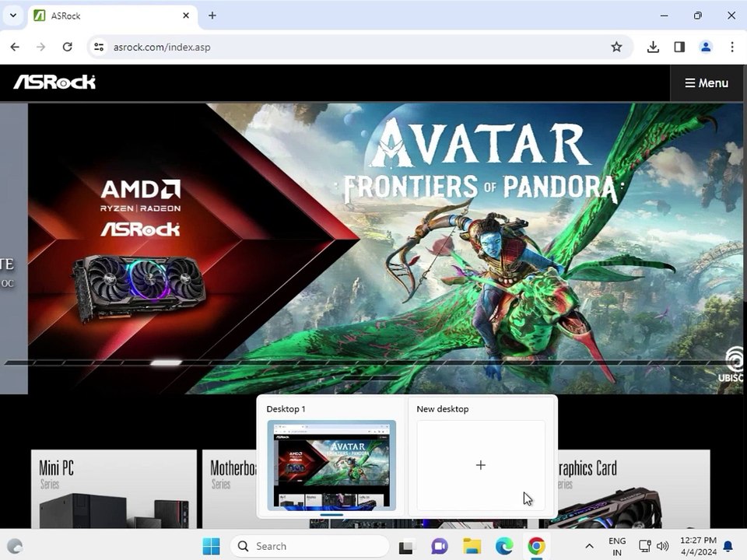Open Chrome three-dot menu
The width and height of the screenshot is (747, 560).
(731, 47)
